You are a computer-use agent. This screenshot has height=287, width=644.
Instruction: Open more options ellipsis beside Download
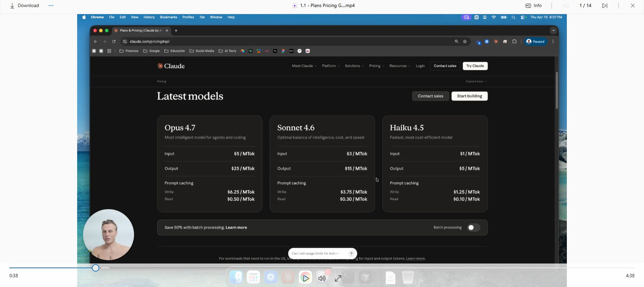[x=51, y=6]
